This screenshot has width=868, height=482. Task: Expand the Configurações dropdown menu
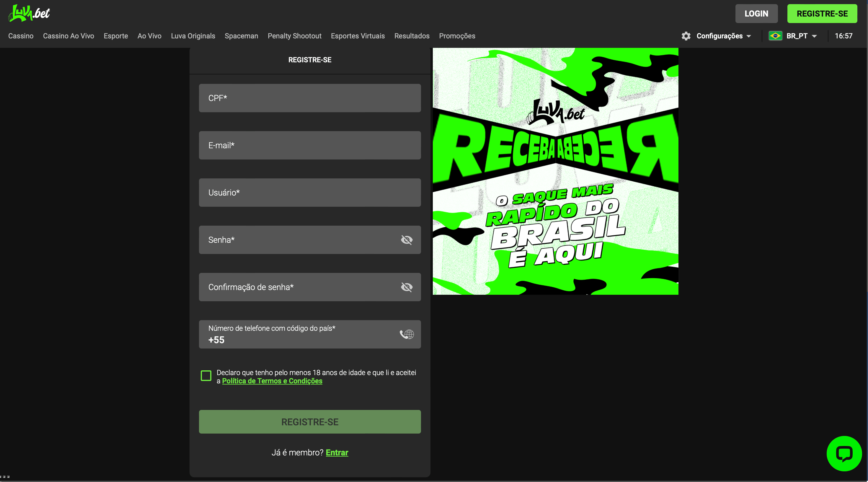pos(716,36)
